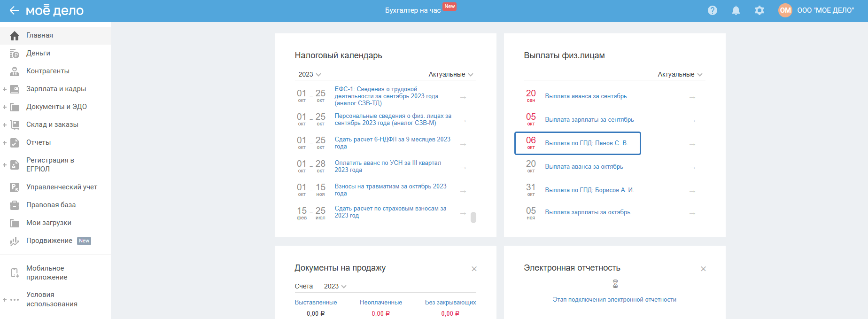Expand the Регистрация в ЕГРЮЛ plus sign
Viewport: 868px width, 319px height.
5,165
